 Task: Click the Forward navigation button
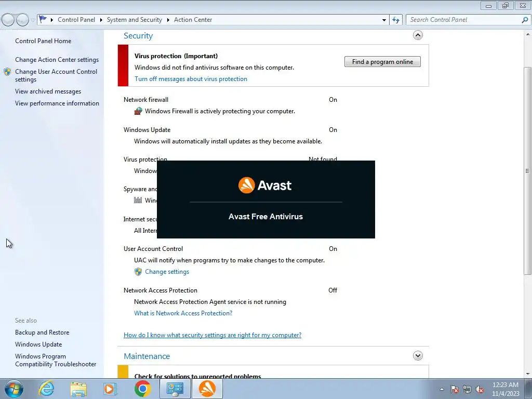tap(22, 20)
